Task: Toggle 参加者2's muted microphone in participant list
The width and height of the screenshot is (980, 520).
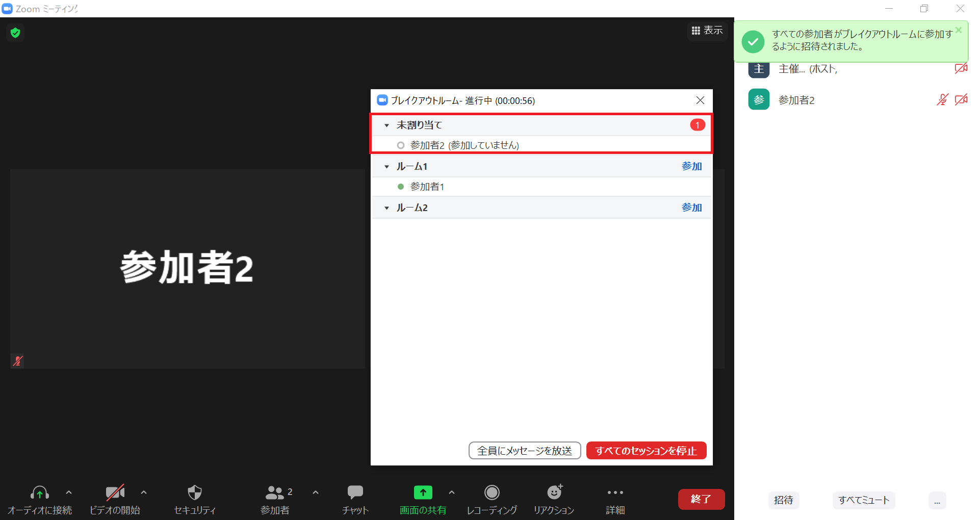Action: [x=942, y=100]
